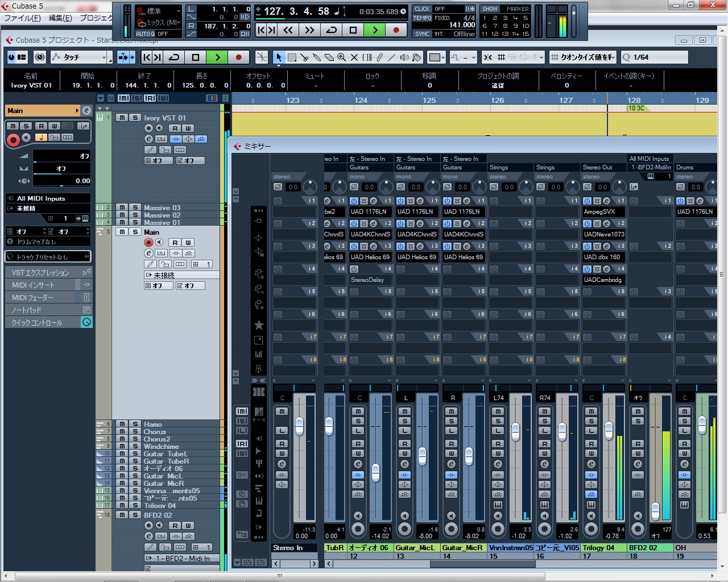This screenshot has height=582, width=728.
Task: Start playback from the project toolbar
Action: 217,57
